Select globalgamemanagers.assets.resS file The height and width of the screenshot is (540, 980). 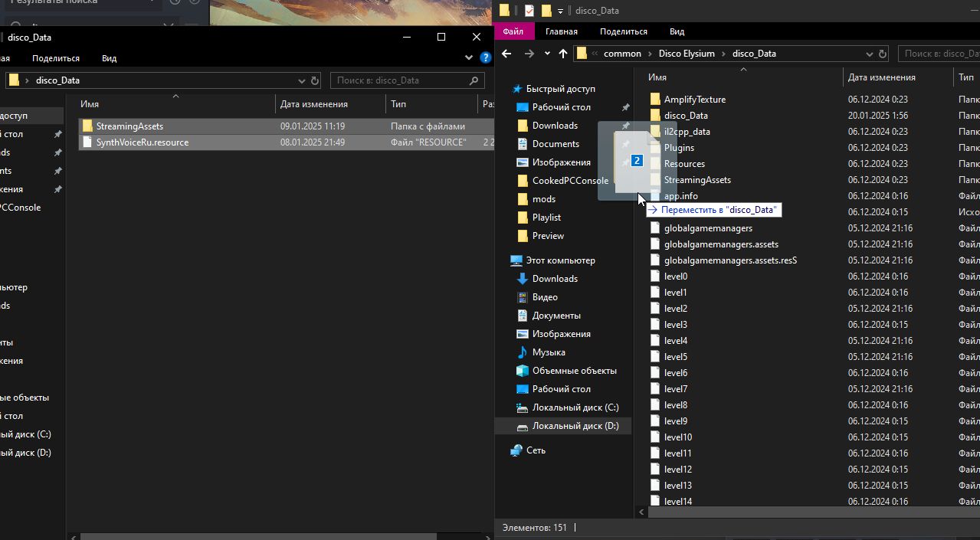(x=730, y=260)
